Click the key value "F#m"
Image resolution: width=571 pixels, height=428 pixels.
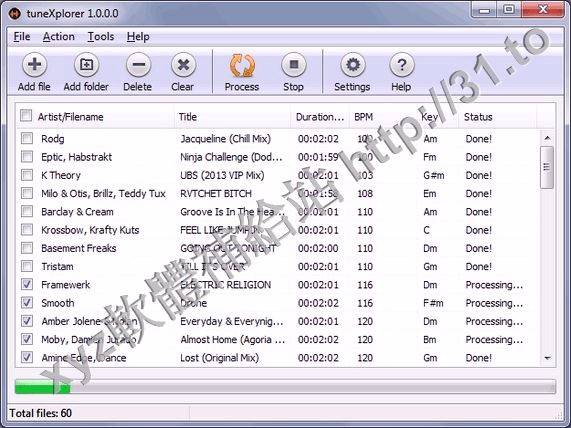[433, 303]
